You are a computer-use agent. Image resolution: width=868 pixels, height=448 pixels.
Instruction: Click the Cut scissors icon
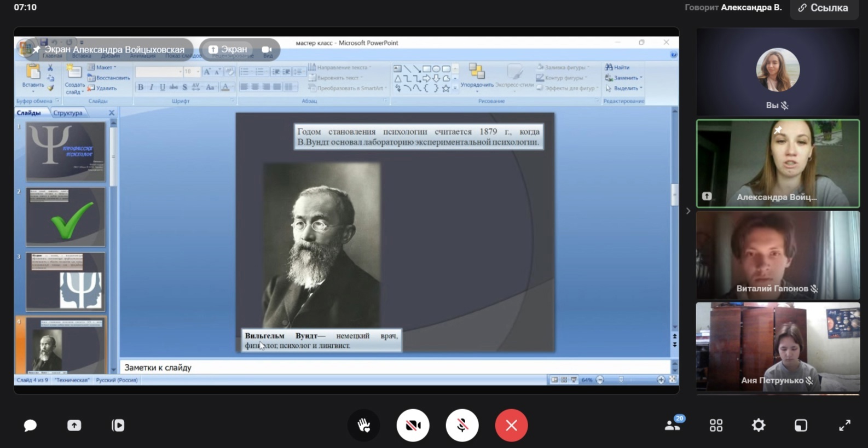(x=50, y=68)
